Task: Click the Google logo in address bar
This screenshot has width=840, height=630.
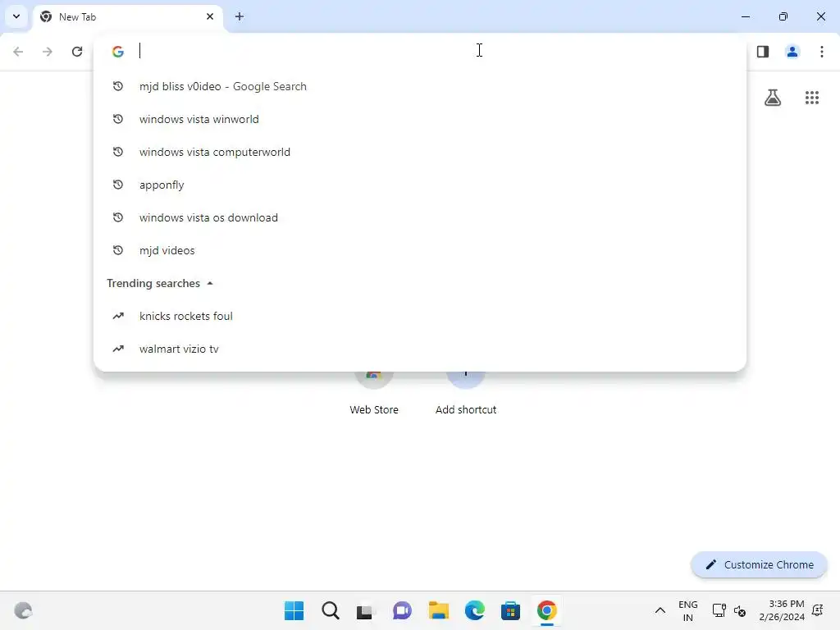Action: [118, 52]
